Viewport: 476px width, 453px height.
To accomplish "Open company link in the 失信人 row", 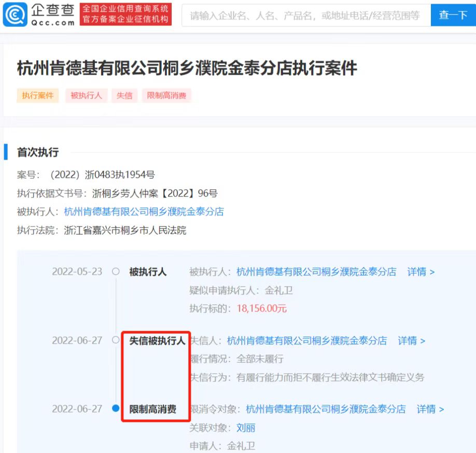I will [307, 341].
